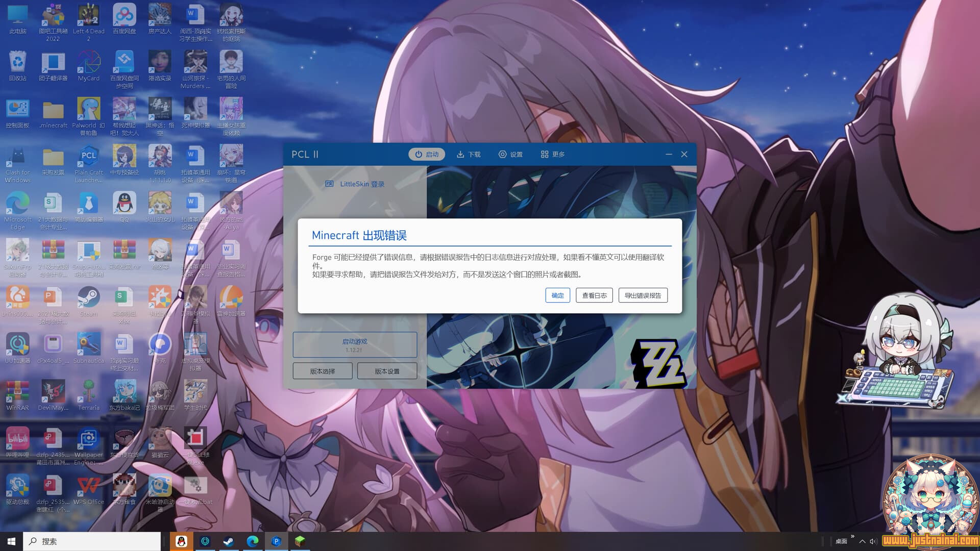Select the 采购发票 folder icon

click(53, 161)
